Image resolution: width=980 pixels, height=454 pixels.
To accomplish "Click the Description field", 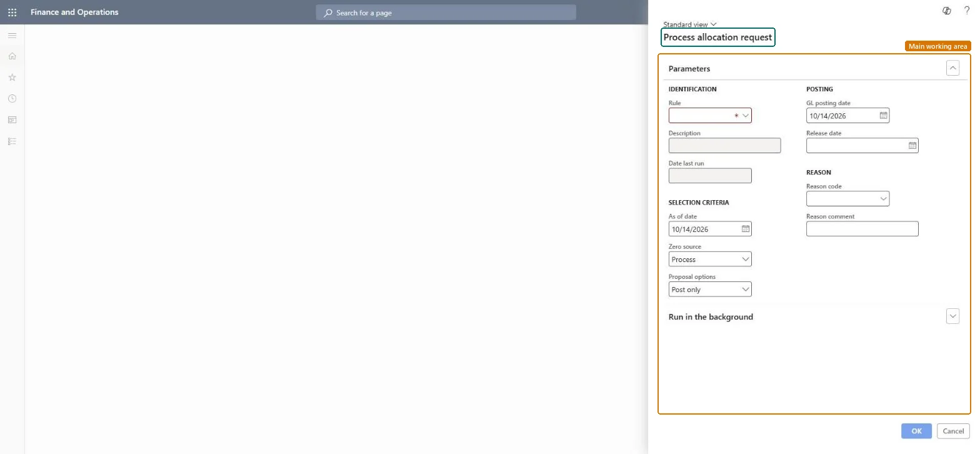I will [x=725, y=146].
